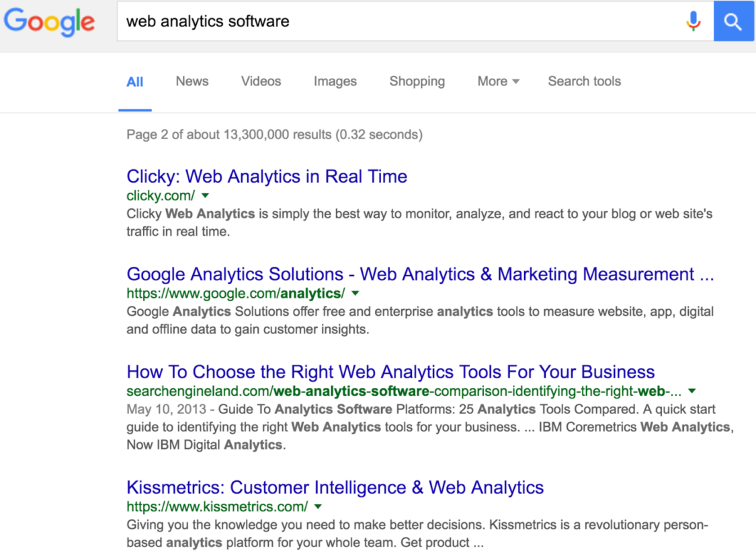This screenshot has height=551, width=756.
Task: Open dropdown arrow beside searchengineland.com URL
Action: (x=692, y=391)
